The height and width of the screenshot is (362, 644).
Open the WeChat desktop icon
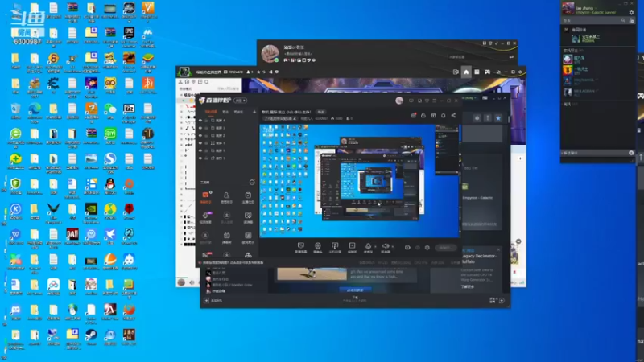[110, 111]
